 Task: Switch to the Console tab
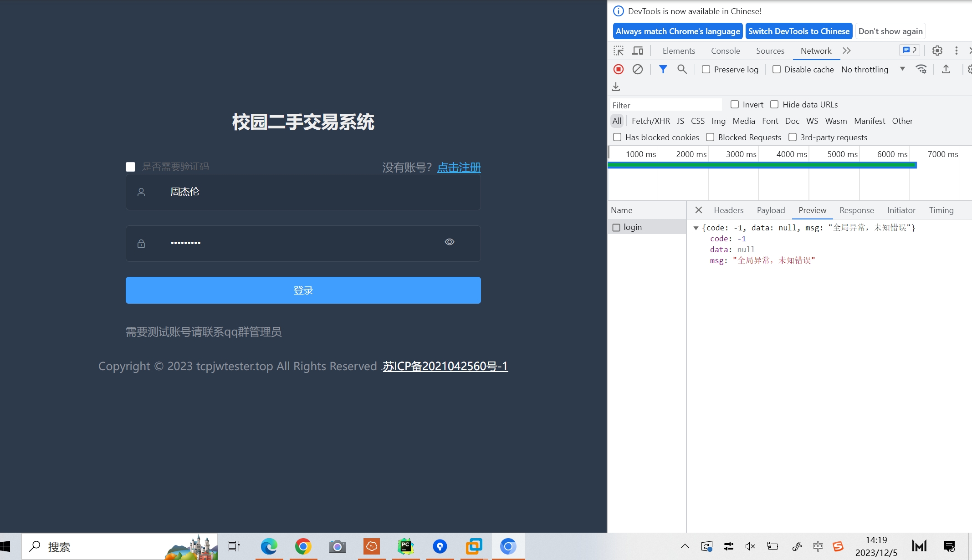point(725,51)
